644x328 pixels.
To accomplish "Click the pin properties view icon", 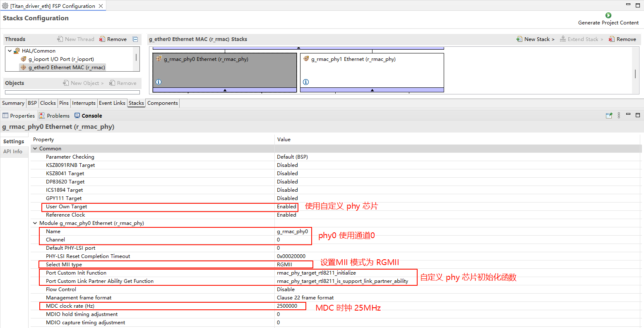I will coord(609,116).
